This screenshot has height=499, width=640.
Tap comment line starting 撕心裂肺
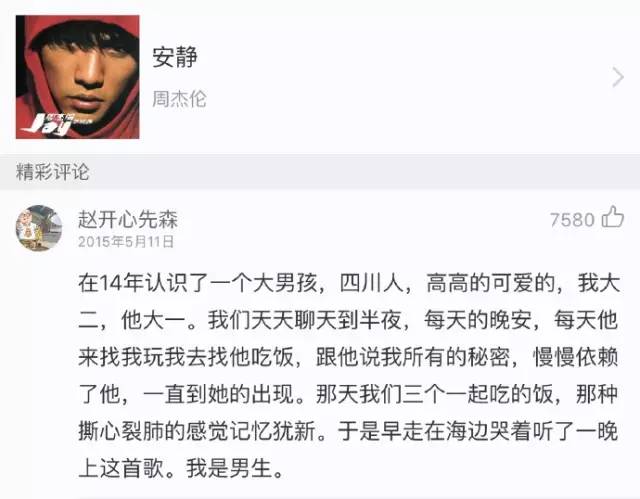(349, 431)
